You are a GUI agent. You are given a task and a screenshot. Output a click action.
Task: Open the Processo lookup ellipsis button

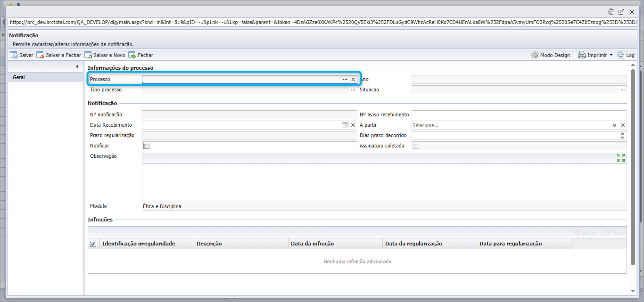[345, 80]
